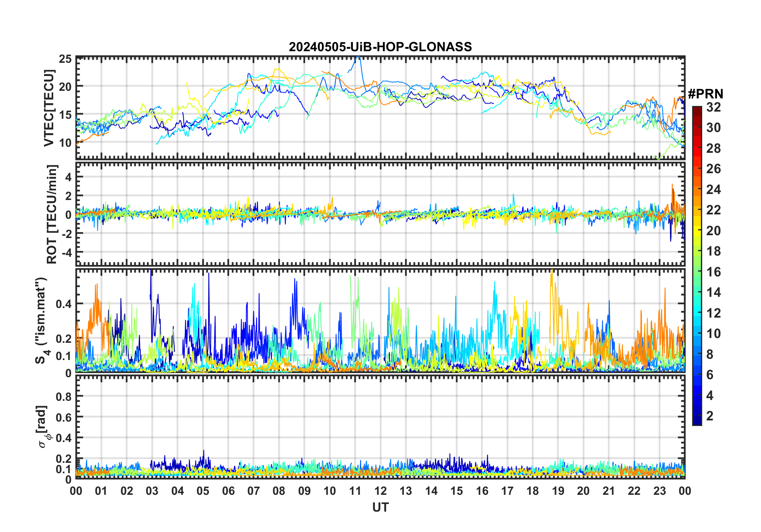Select the S4 ("ism.mat") axis label
The height and width of the screenshot is (532, 761).
click(41, 320)
